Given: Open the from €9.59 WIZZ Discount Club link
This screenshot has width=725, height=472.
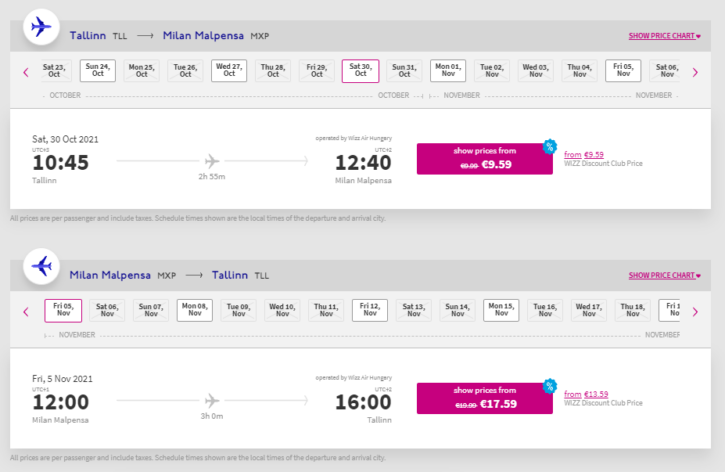Looking at the screenshot, I should pos(583,155).
